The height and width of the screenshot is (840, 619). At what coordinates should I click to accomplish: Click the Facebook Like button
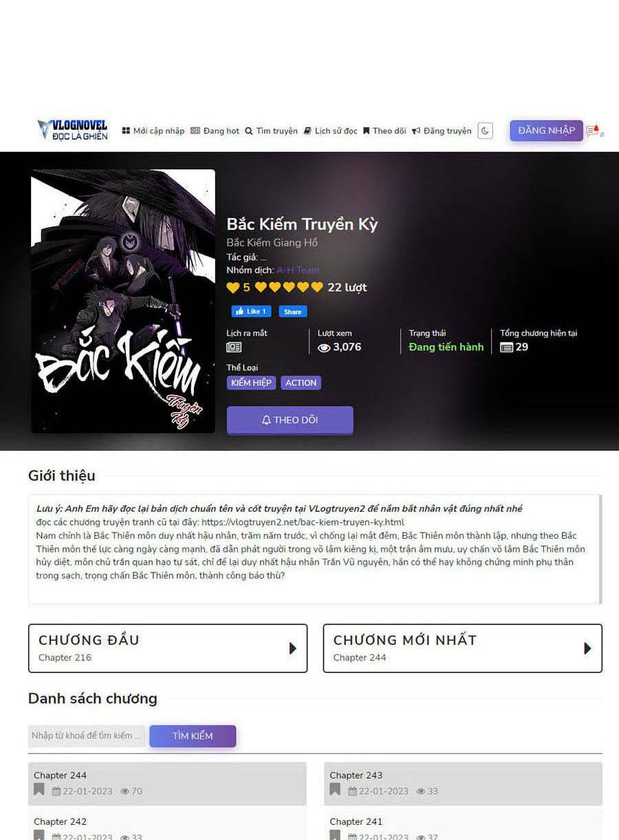pos(251,311)
